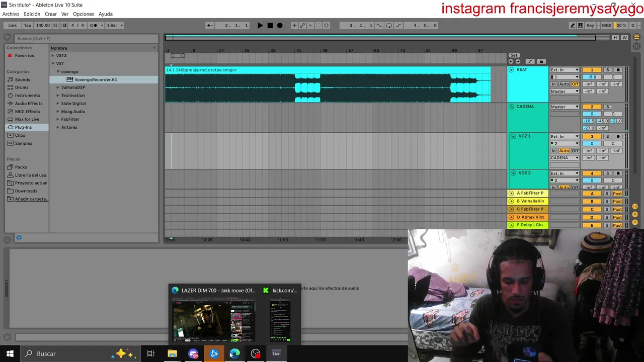Image resolution: width=644 pixels, height=362 pixels.
Task: Collapse the CADENA group track
Action: [x=511, y=107]
